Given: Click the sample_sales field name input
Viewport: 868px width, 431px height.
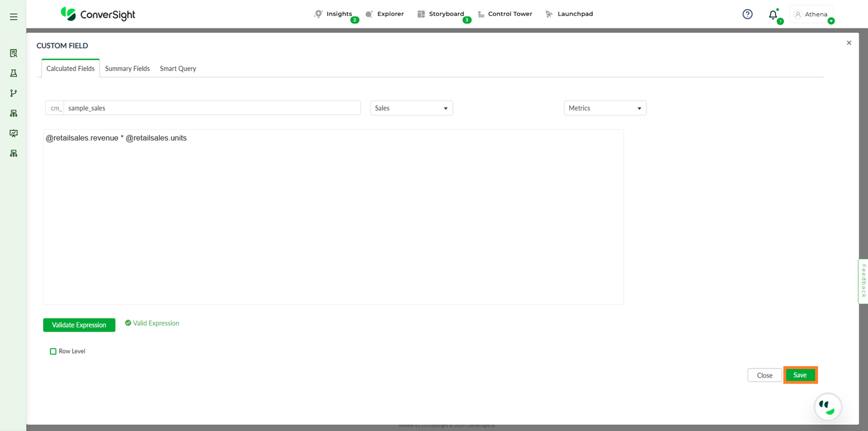Looking at the screenshot, I should tap(211, 108).
